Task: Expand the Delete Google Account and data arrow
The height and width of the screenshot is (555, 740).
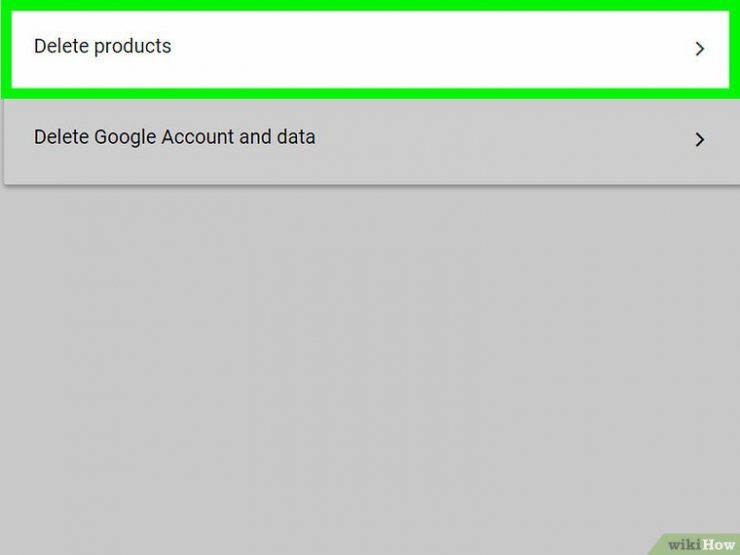Action: tap(700, 140)
